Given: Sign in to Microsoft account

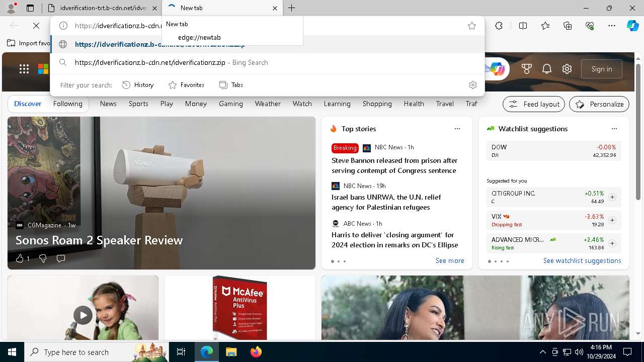Looking at the screenshot, I should click(602, 69).
